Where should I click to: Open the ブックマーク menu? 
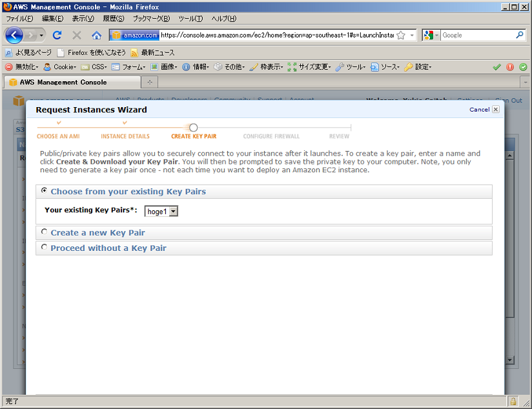[x=151, y=19]
